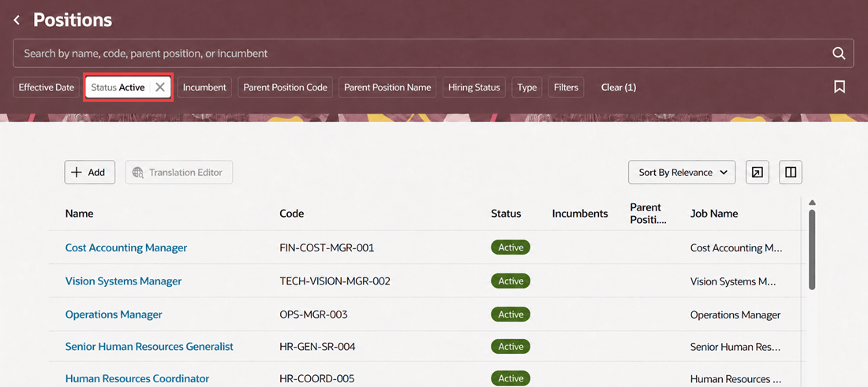Screen dimensions: 868x387
Task: Click Job Name cell 'Senior Human Res...'
Action: (735, 347)
